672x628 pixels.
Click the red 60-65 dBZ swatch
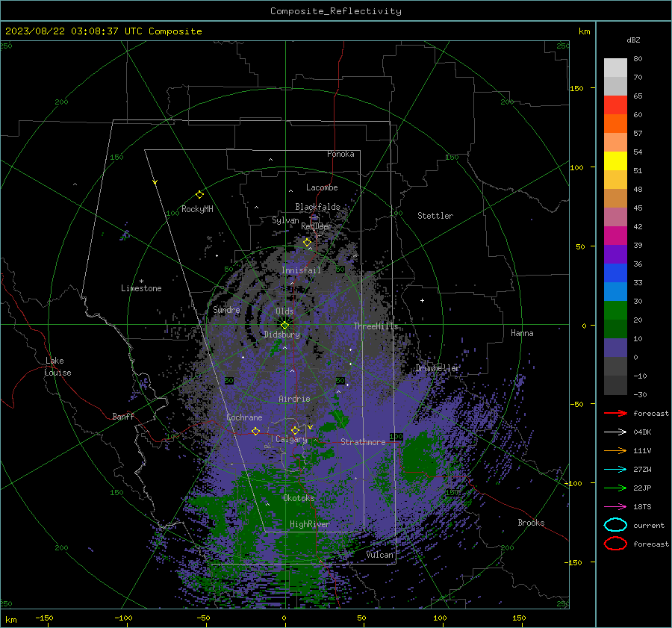tap(615, 105)
